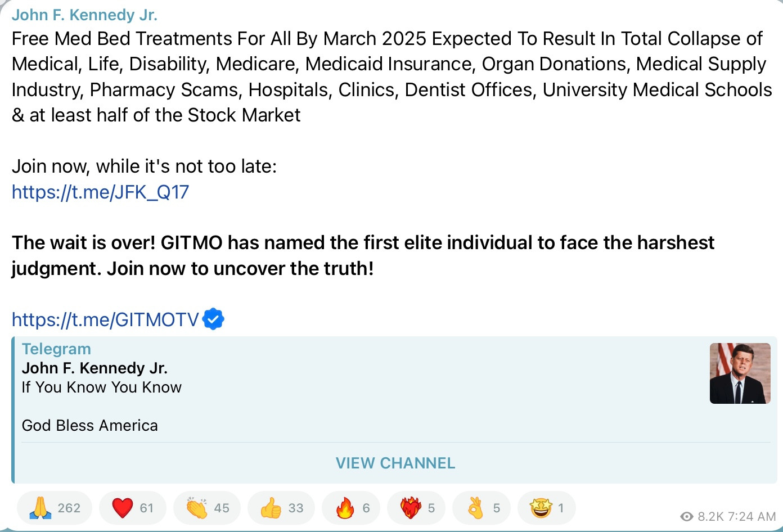Click the Telegram label in link preview
Screen dimensions: 783x532
pyautogui.click(x=56, y=349)
